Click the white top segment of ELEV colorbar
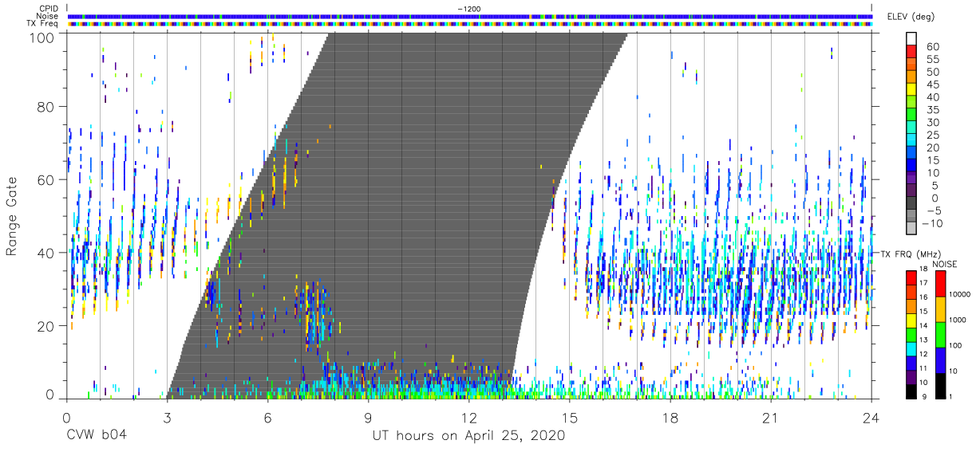This screenshot has width=980, height=452. coord(912,40)
